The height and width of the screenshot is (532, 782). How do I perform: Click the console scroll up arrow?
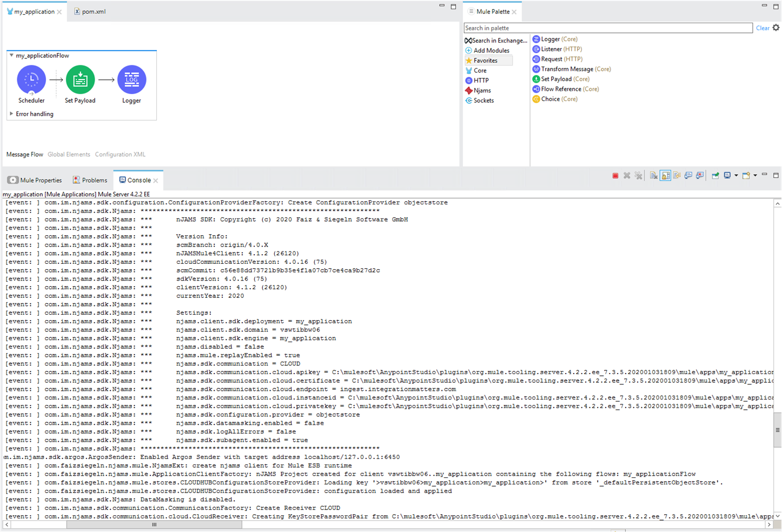(777, 204)
